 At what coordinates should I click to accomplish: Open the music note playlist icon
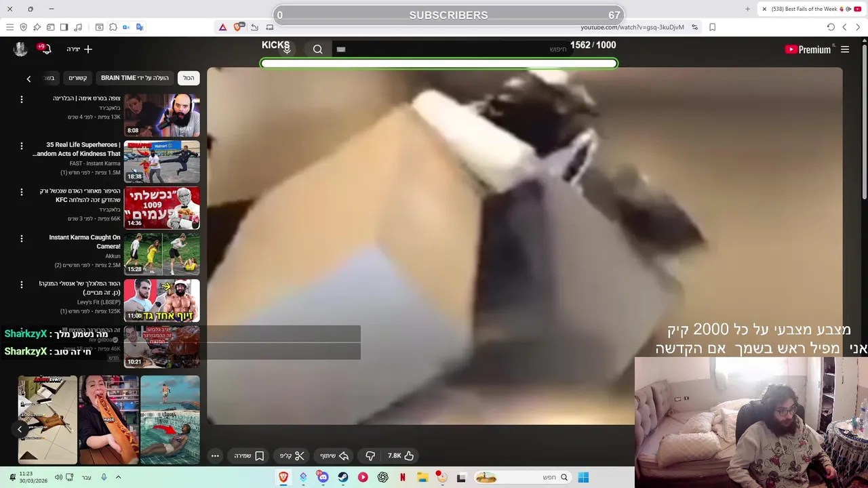(78, 27)
